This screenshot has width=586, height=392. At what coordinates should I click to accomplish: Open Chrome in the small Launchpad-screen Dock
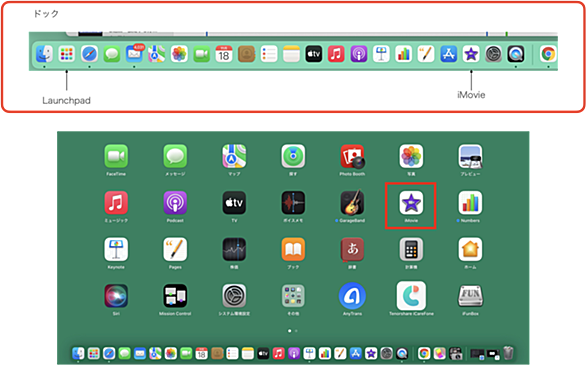pyautogui.click(x=424, y=353)
